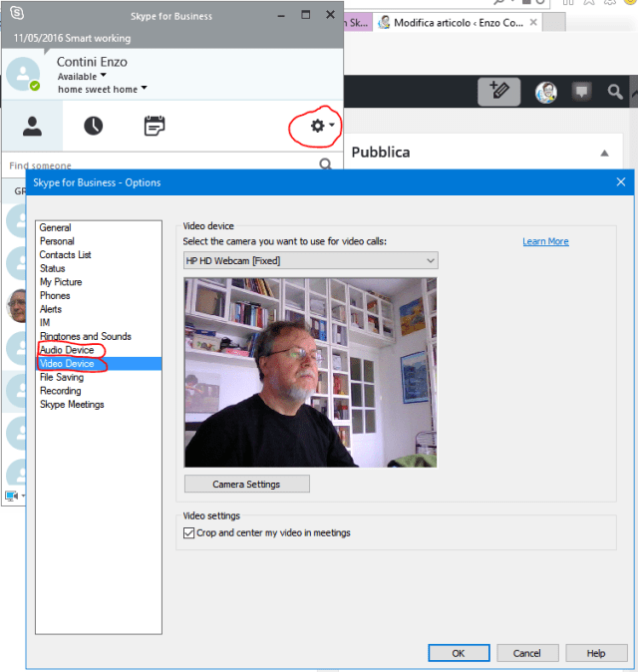Select Contacts List option category
Screen dimensions: 638x672
(65, 254)
